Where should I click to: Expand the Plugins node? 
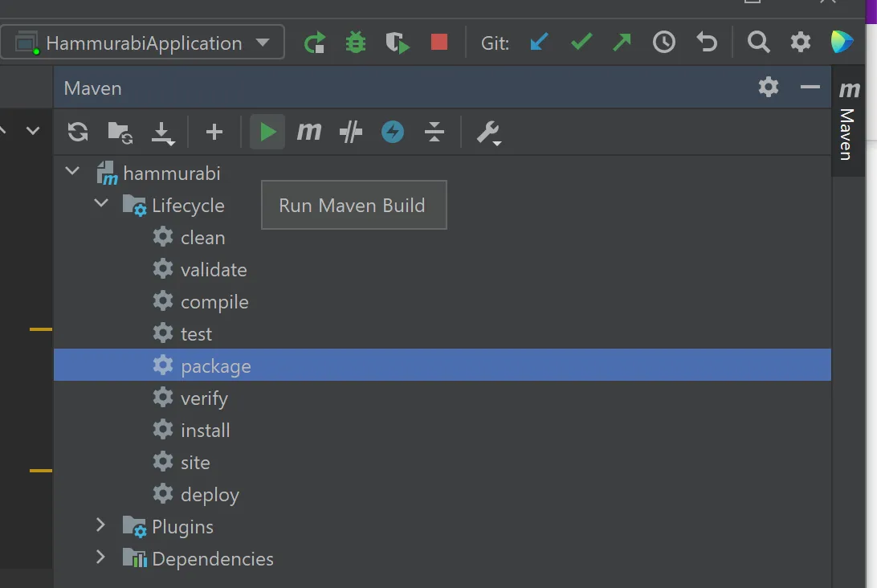(x=100, y=525)
